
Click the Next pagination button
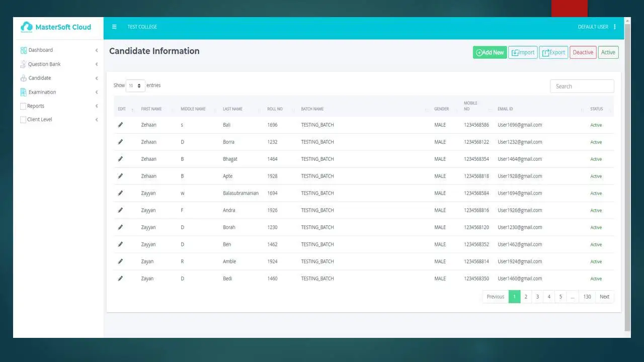pyautogui.click(x=605, y=297)
